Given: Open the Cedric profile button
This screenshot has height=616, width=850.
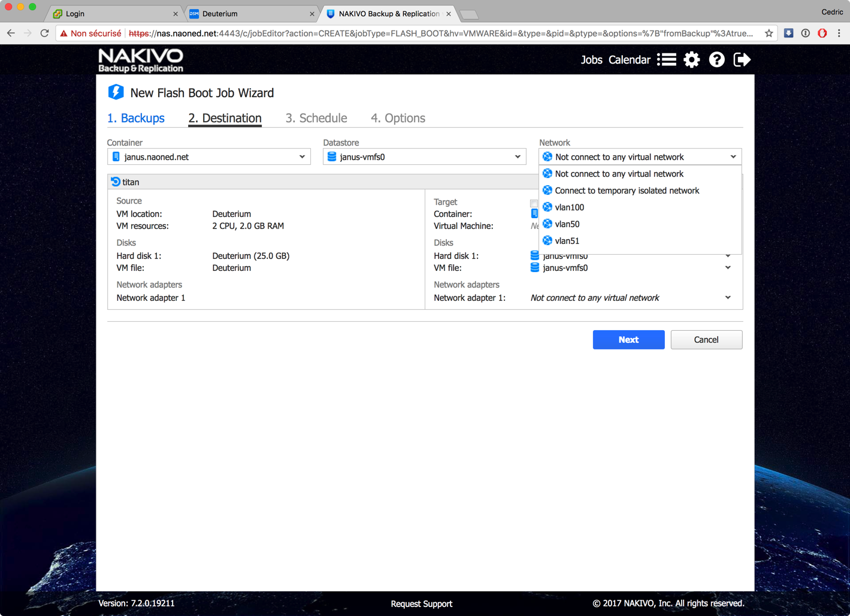Looking at the screenshot, I should [x=832, y=12].
